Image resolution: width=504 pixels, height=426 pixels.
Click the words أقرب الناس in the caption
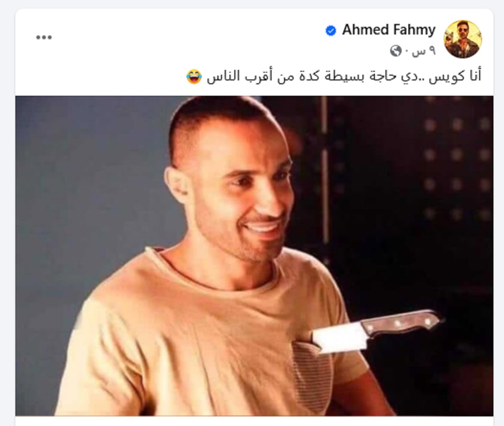point(241,77)
